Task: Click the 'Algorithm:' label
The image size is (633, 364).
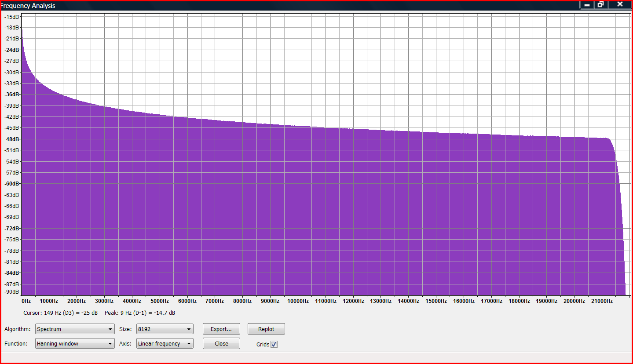Action: point(18,329)
